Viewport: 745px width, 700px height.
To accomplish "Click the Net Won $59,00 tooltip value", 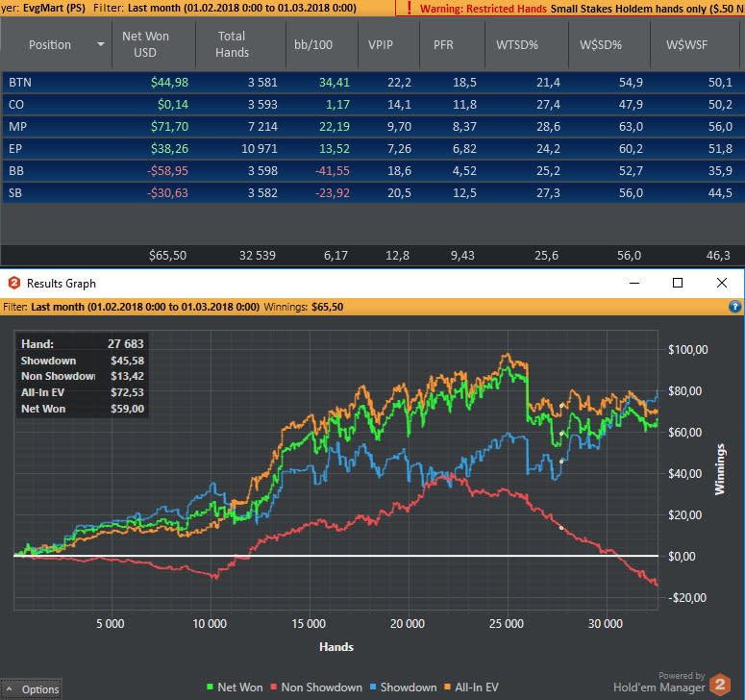I will [x=127, y=409].
